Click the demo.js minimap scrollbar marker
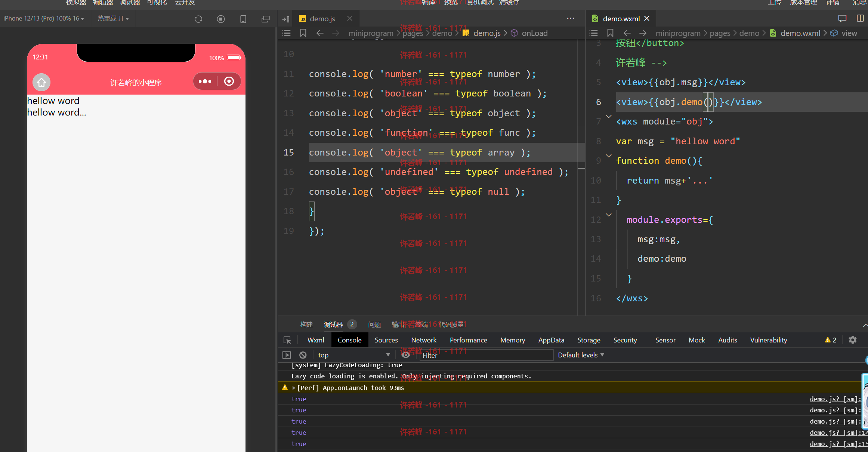The width and height of the screenshot is (868, 452). pos(581,169)
